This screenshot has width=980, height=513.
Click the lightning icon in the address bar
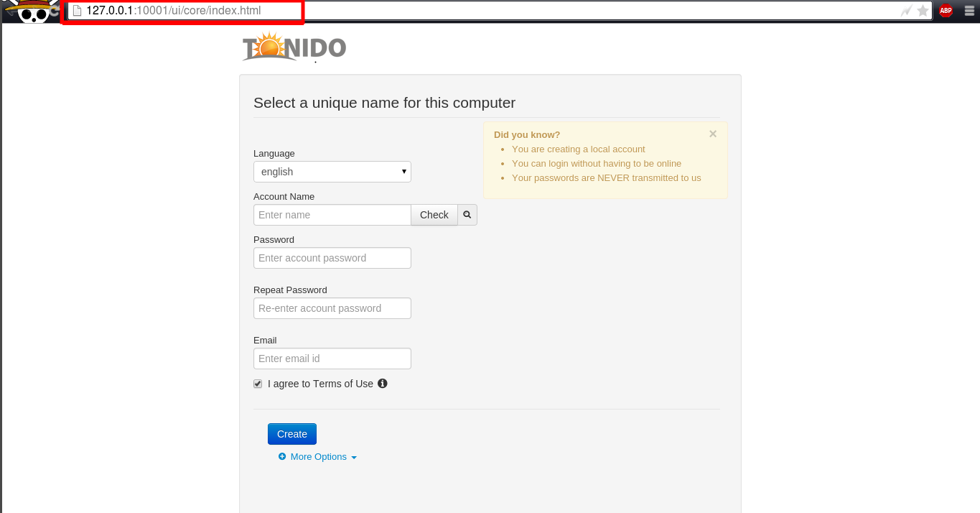(x=907, y=11)
